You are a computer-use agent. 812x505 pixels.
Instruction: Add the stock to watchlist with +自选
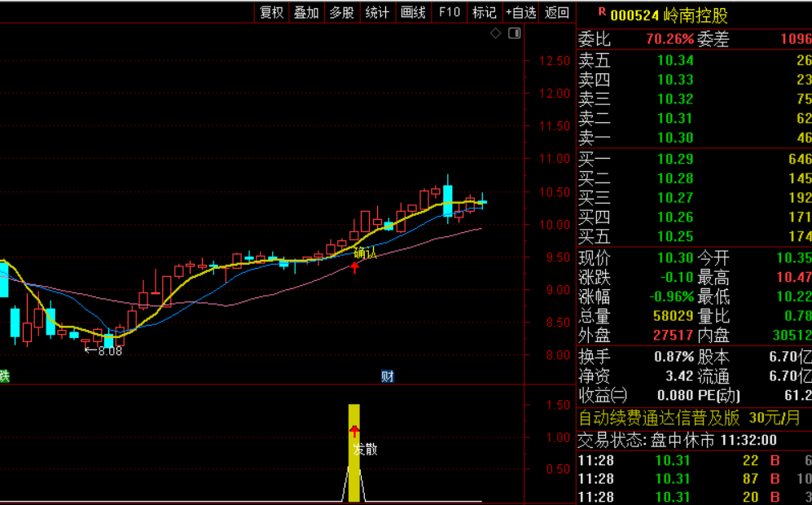(520, 12)
